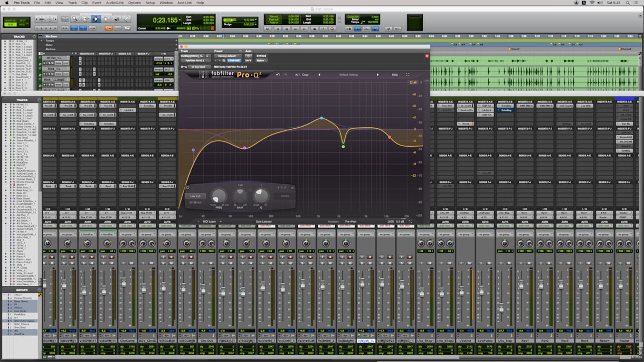Screen dimensions: 644x362
Task: Click the Copy button in Pro-Q 2
Action: (306, 75)
